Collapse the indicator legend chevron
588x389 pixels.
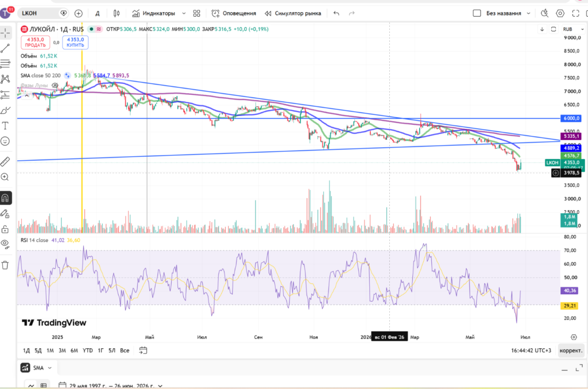26,95
